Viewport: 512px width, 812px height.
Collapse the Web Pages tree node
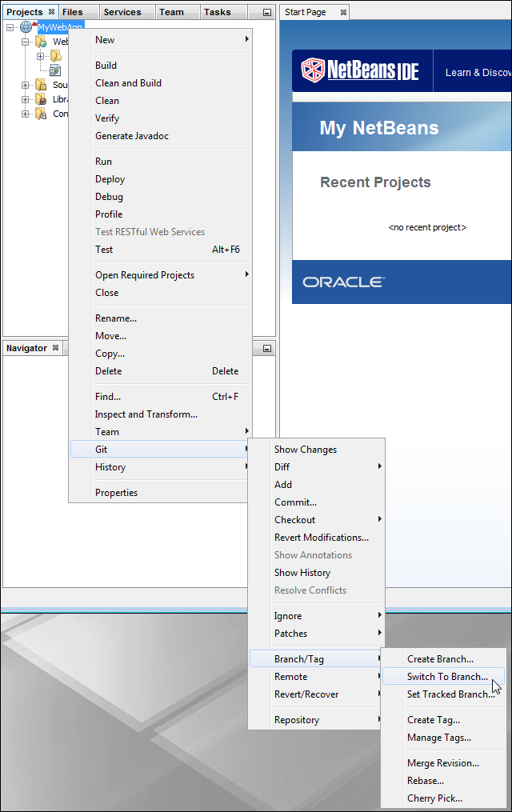pyautogui.click(x=25, y=42)
